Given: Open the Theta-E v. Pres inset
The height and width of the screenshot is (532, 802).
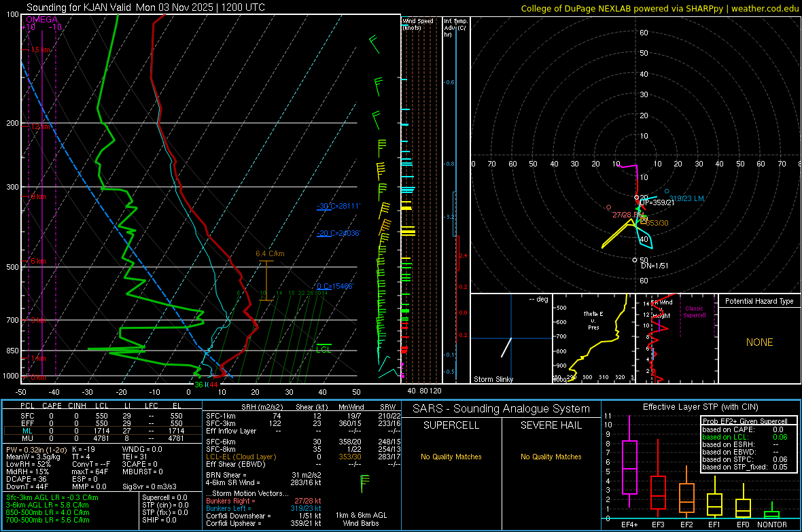Looking at the screenshot, I should click(x=593, y=338).
